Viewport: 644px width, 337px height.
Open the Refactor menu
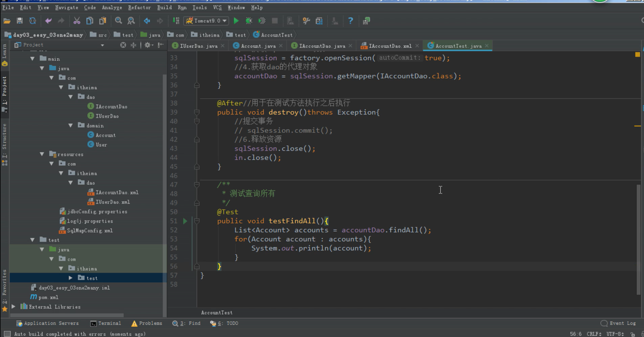(x=139, y=8)
